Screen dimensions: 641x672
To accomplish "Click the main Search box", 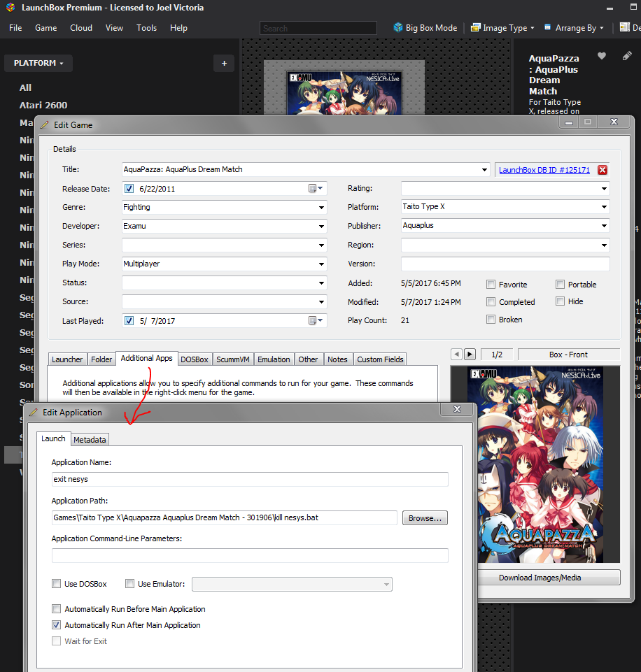I will point(318,28).
